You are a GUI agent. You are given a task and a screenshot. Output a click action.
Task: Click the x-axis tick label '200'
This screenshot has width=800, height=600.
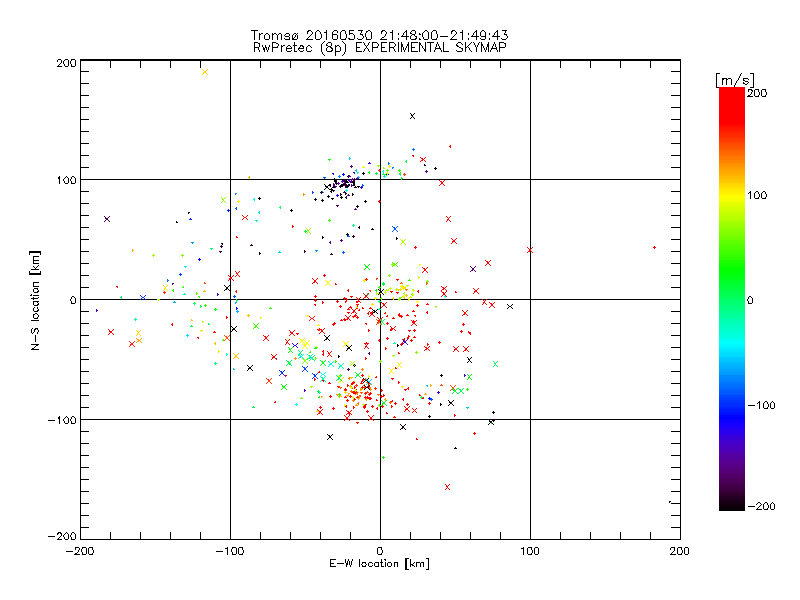coord(680,551)
